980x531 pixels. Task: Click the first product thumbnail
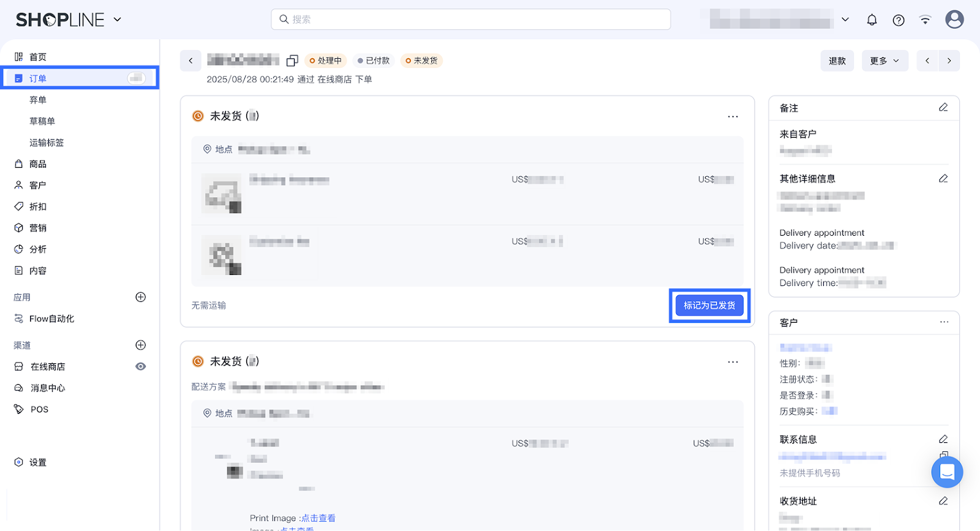click(221, 194)
